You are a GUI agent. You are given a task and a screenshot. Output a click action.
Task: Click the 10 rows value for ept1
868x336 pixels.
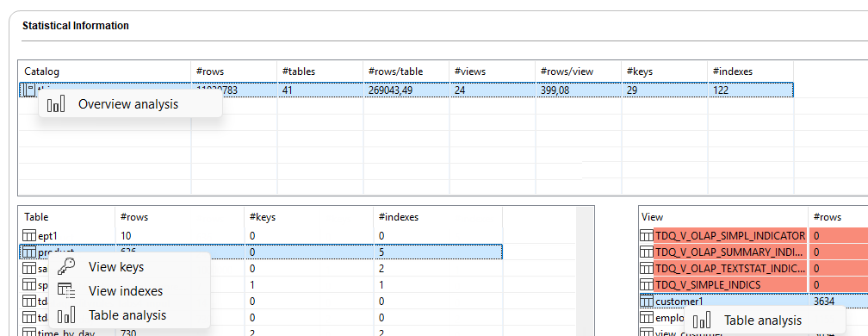(x=126, y=236)
